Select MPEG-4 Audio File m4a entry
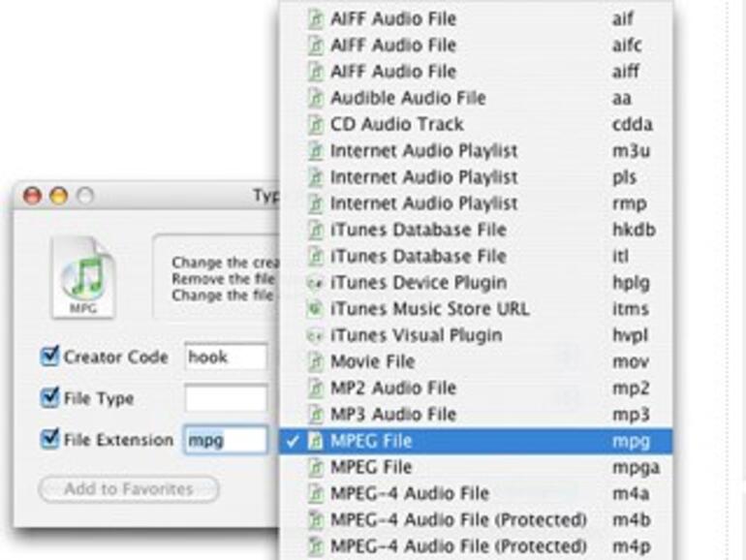This screenshot has height=560, width=746. coord(409,493)
